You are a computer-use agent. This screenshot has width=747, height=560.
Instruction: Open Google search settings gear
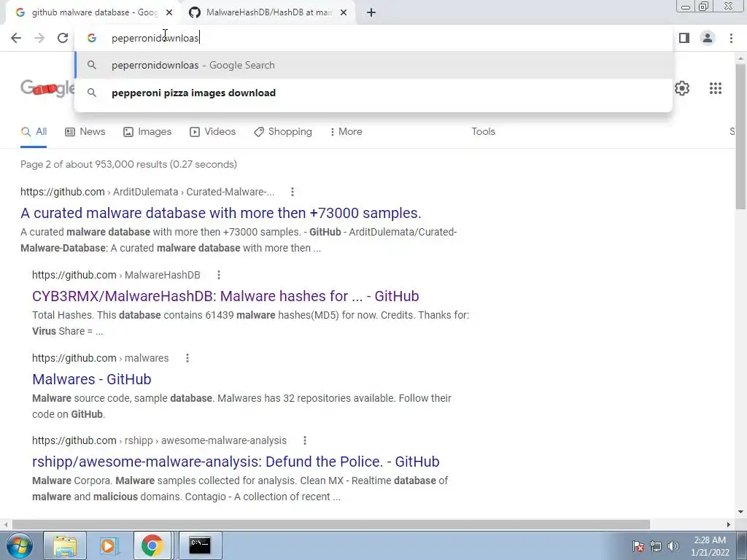tap(682, 88)
